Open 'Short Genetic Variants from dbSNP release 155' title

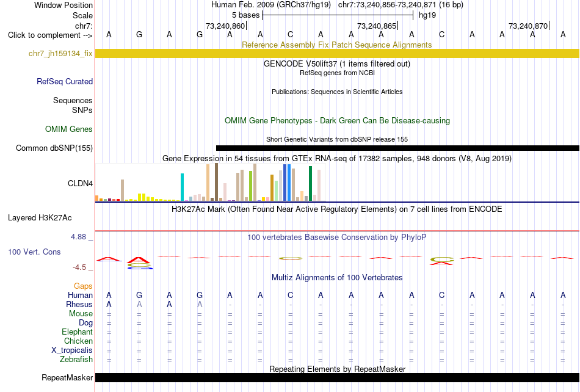tap(337, 139)
